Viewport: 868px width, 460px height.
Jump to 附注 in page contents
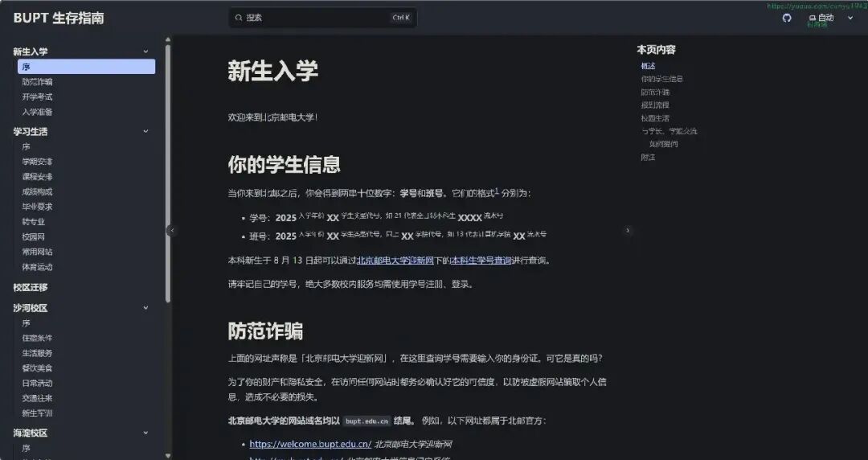click(649, 158)
